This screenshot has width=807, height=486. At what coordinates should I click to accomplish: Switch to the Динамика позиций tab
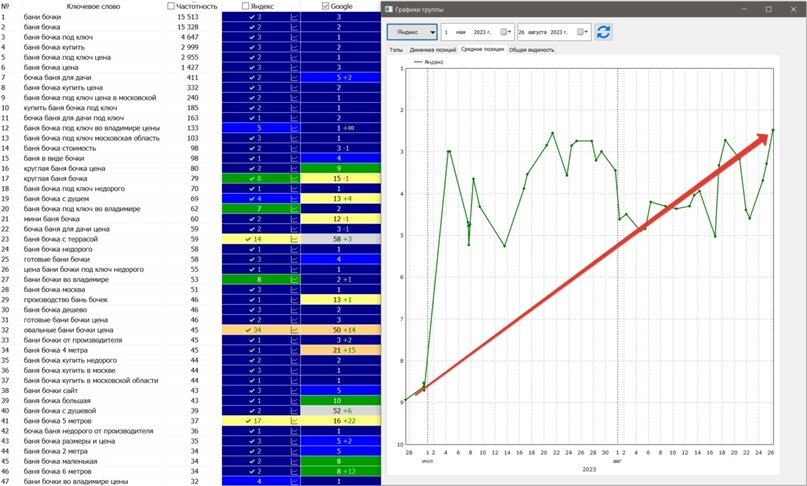point(432,50)
